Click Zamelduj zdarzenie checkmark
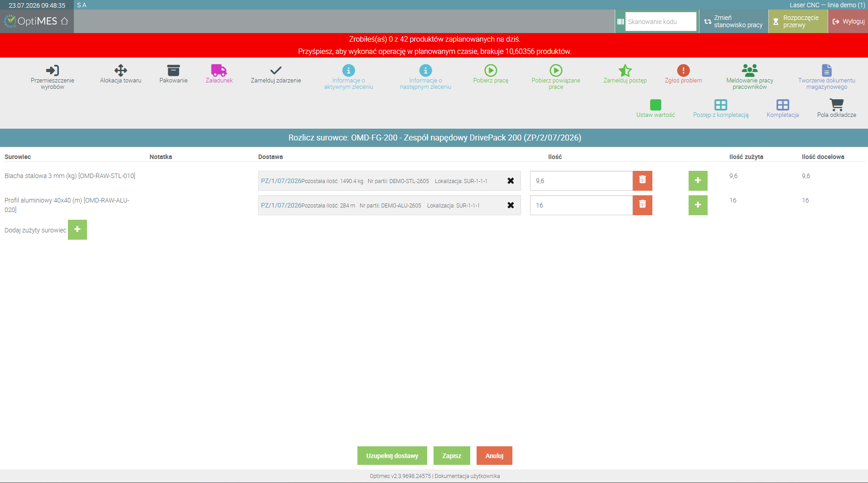Viewport: 868px width, 483px height. point(276,70)
